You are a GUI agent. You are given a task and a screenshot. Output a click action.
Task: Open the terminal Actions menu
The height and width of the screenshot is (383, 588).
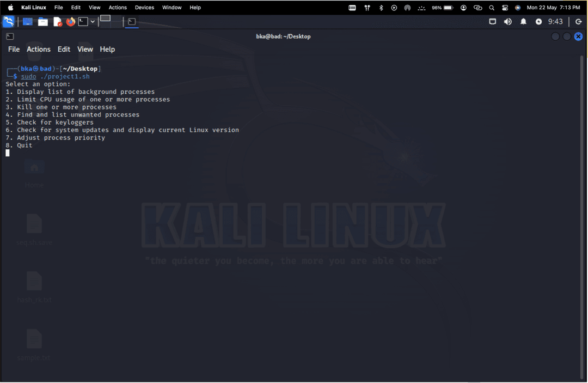38,49
